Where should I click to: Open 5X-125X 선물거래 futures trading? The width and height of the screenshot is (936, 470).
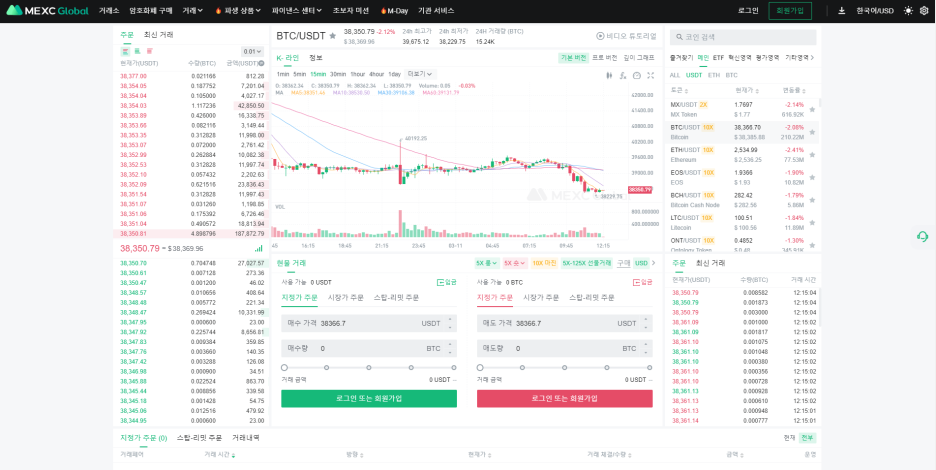(x=587, y=263)
